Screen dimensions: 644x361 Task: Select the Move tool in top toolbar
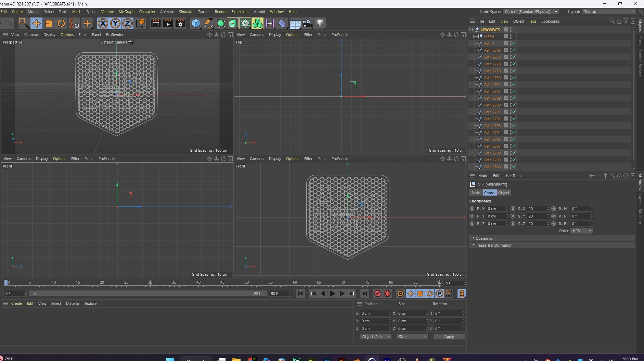(36, 23)
